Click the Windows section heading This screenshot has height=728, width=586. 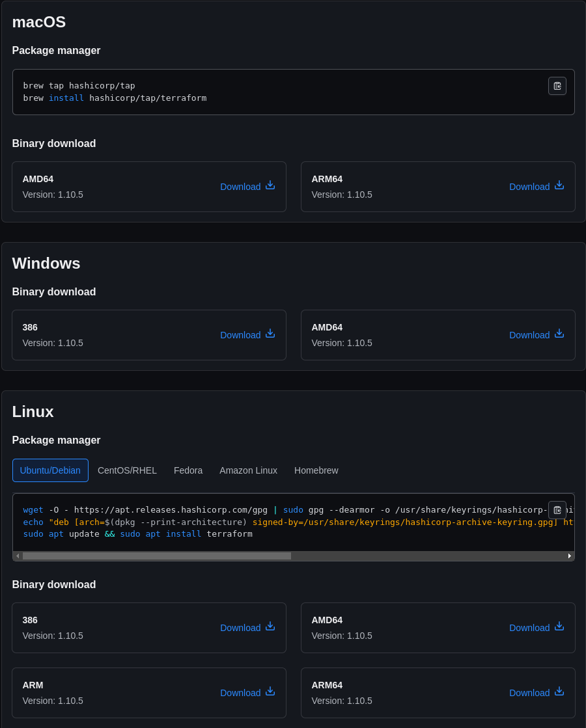(x=46, y=263)
